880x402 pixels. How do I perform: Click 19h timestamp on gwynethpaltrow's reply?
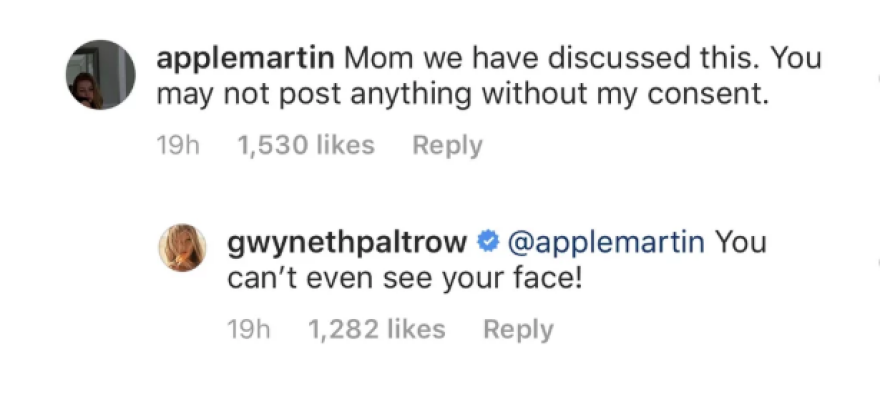(249, 329)
